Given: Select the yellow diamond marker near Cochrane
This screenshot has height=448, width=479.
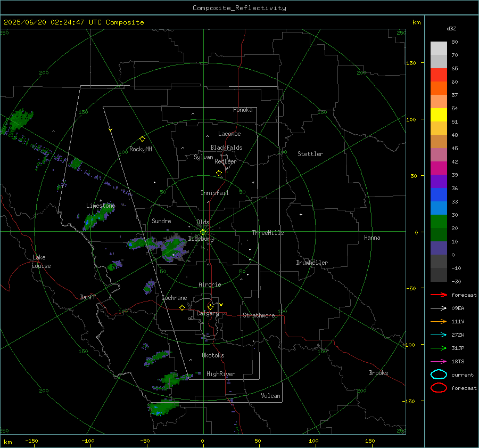Looking at the screenshot, I should pos(182,307).
